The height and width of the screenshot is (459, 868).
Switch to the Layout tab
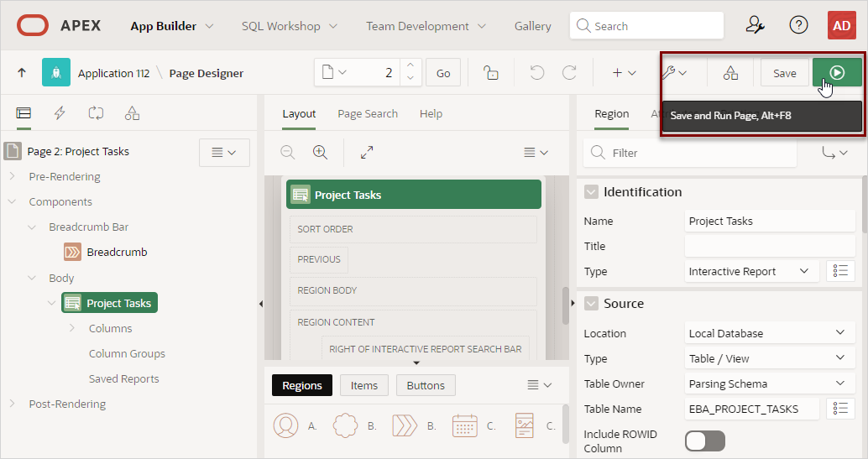[299, 113]
